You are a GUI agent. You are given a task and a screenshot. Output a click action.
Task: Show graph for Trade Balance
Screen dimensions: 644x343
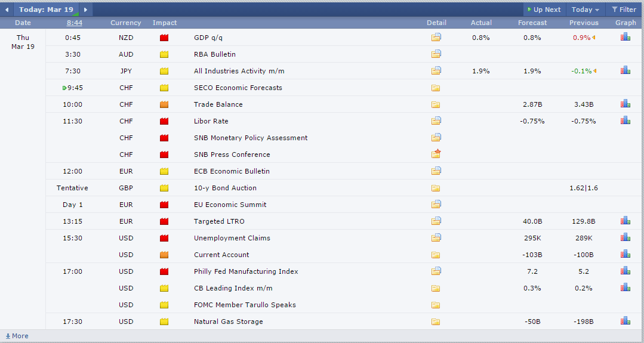click(625, 104)
